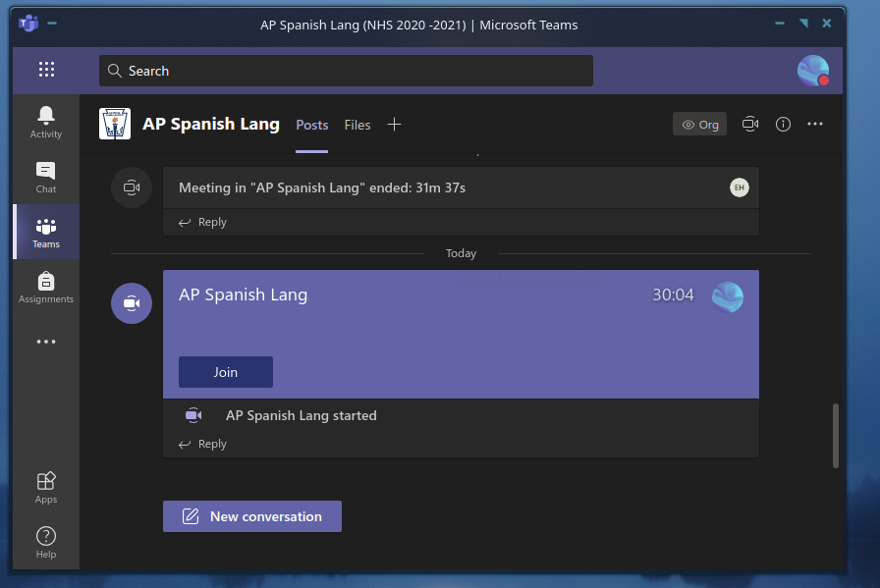Join the AP Spanish Lang meeting

(x=226, y=372)
